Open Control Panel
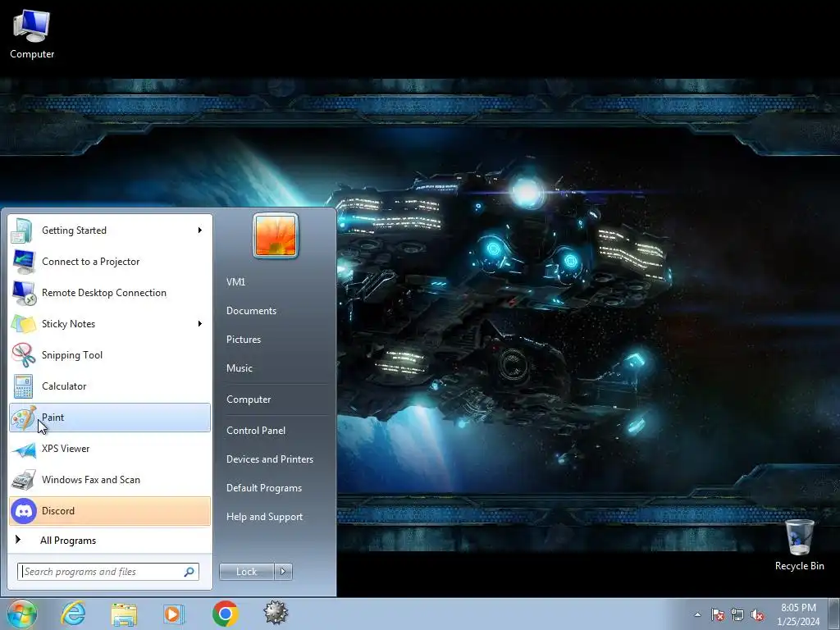The height and width of the screenshot is (630, 840). 256,431
